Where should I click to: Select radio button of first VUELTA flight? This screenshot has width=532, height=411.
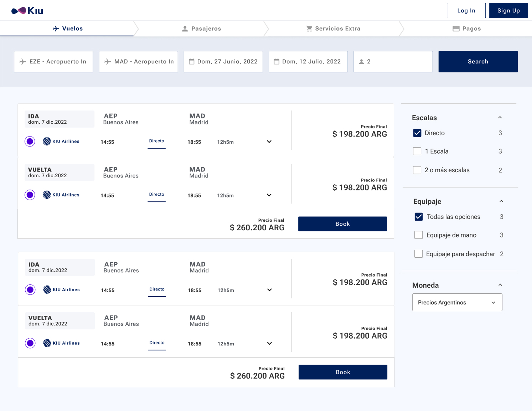30,195
